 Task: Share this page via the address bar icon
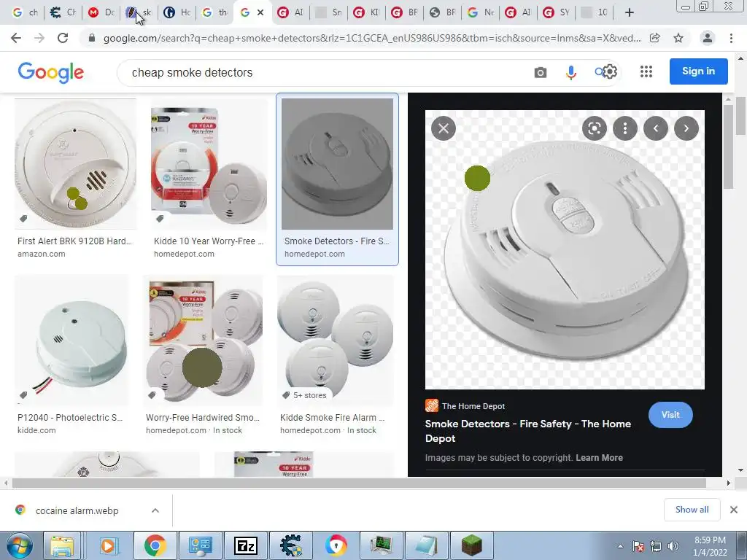655,38
